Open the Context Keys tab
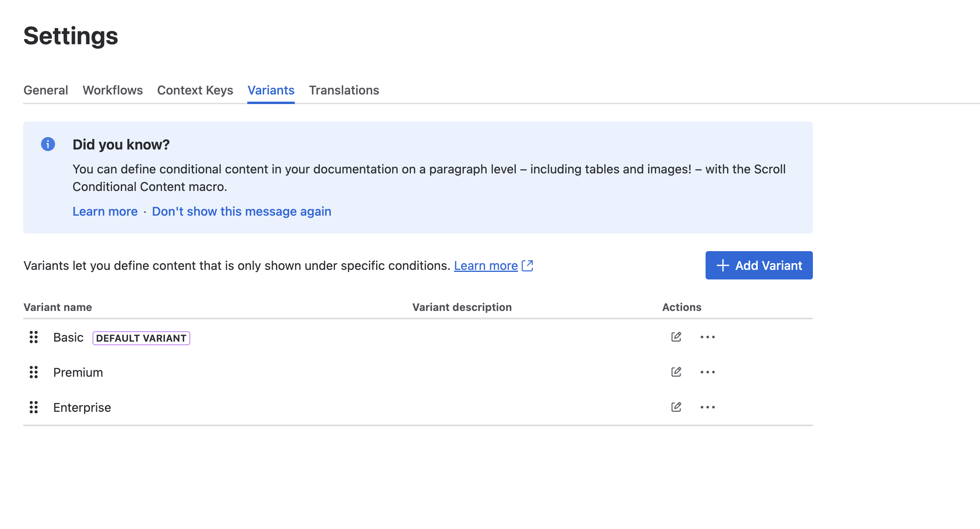The height and width of the screenshot is (529, 980). [195, 90]
